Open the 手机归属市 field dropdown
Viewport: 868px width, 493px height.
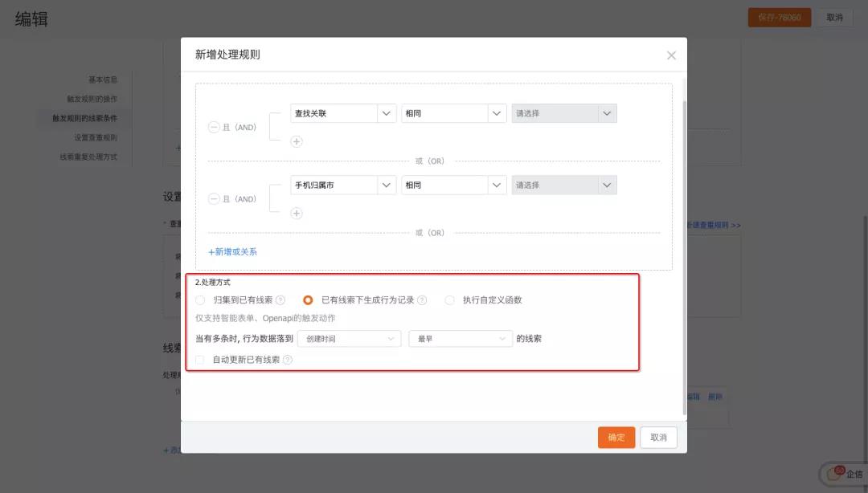[x=343, y=185]
